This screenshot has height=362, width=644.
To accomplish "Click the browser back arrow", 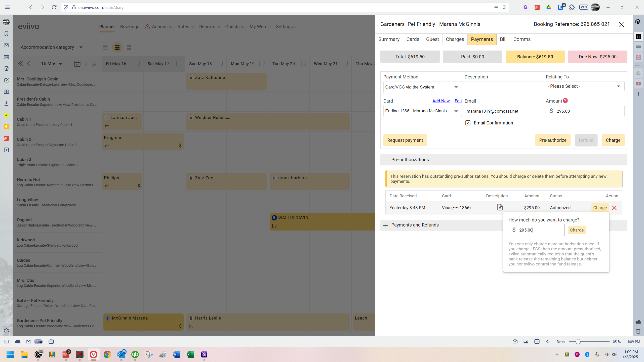I will coord(31,7).
